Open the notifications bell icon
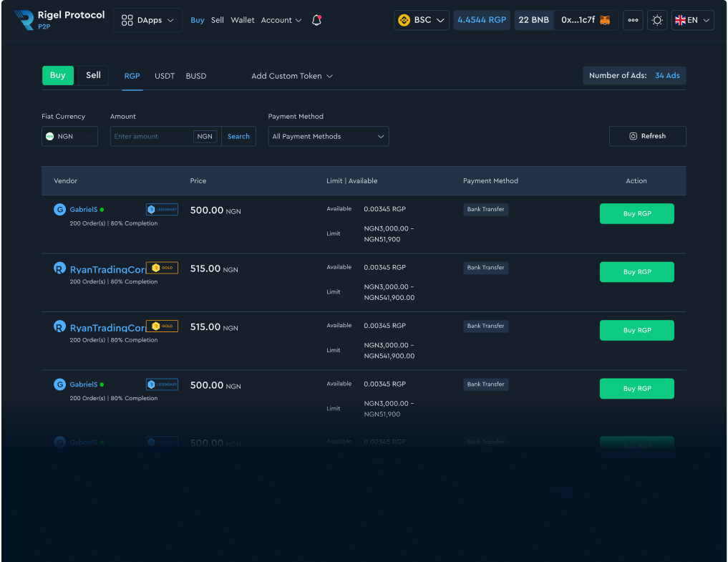The image size is (728, 562). tap(316, 20)
